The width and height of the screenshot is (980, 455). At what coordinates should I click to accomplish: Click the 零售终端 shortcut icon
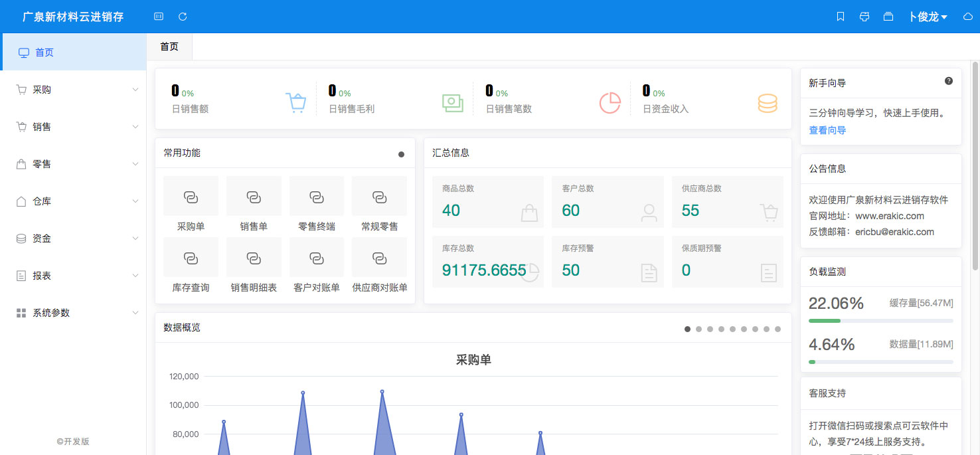tap(317, 197)
